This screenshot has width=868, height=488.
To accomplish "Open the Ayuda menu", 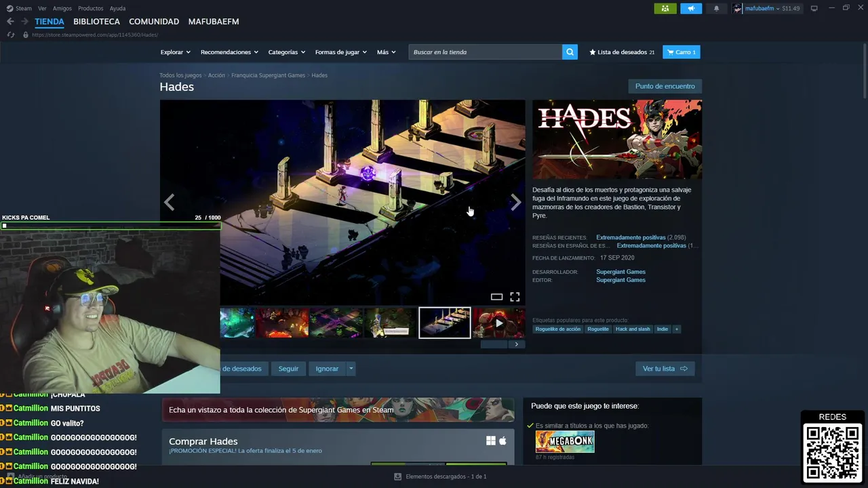I will [x=117, y=8].
